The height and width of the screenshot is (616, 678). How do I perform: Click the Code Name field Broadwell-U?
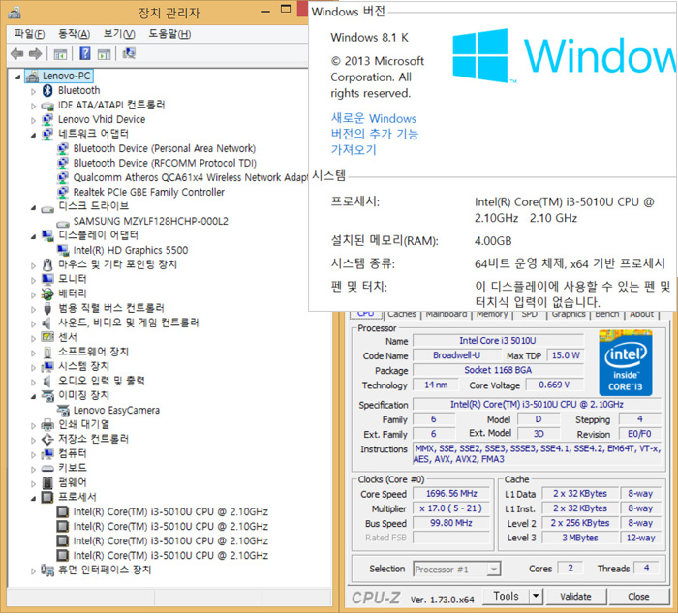(x=456, y=355)
